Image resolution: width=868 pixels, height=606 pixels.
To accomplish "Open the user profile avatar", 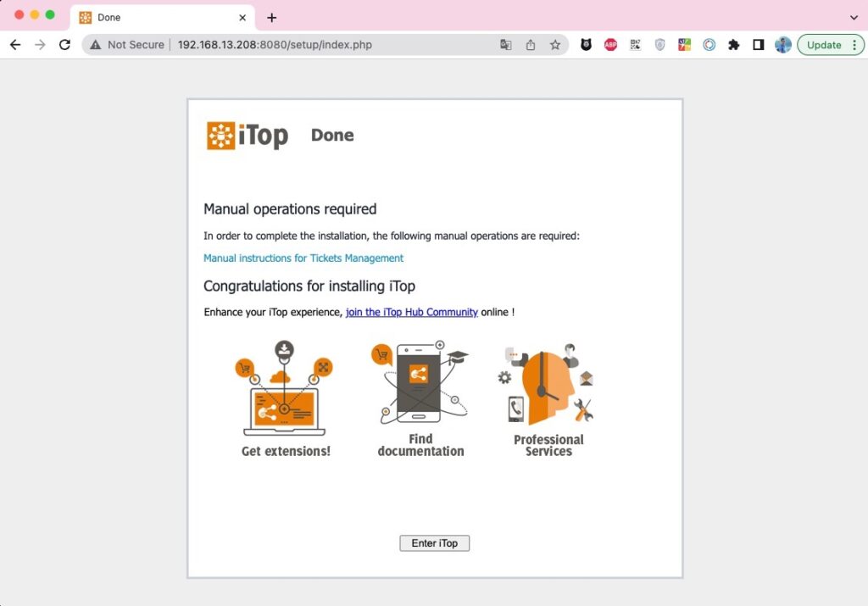I will tap(782, 45).
